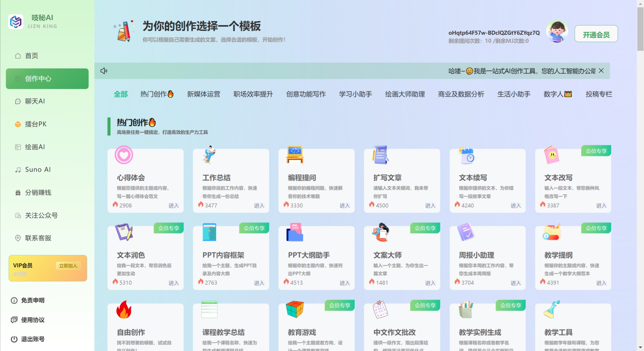Open Suno AI from the sidebar
The height and width of the screenshot is (351, 644).
[x=37, y=169]
